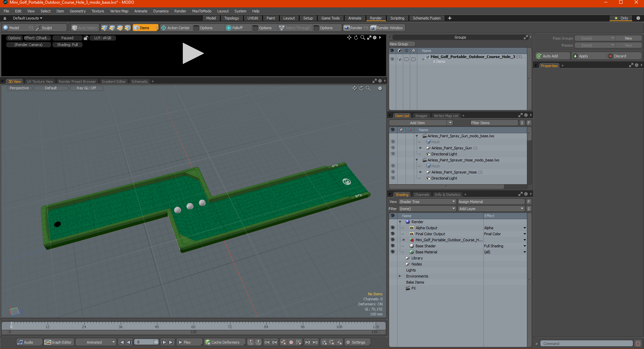Open Action Center tool
The height and width of the screenshot is (349, 644).
pyautogui.click(x=175, y=28)
